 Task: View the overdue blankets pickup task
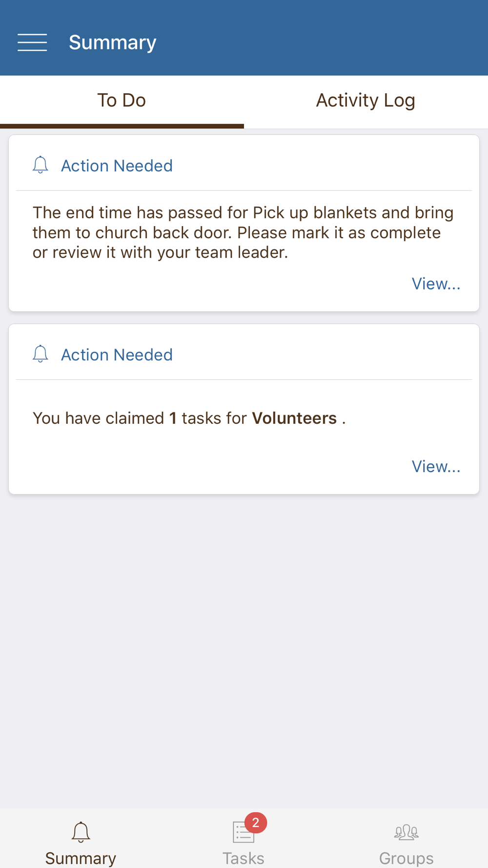pyautogui.click(x=436, y=284)
